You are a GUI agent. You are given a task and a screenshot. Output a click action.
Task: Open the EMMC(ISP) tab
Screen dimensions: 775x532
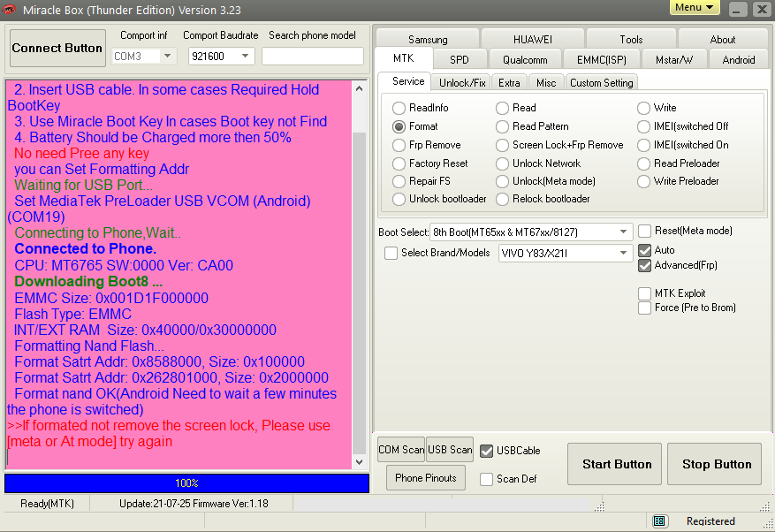click(602, 60)
